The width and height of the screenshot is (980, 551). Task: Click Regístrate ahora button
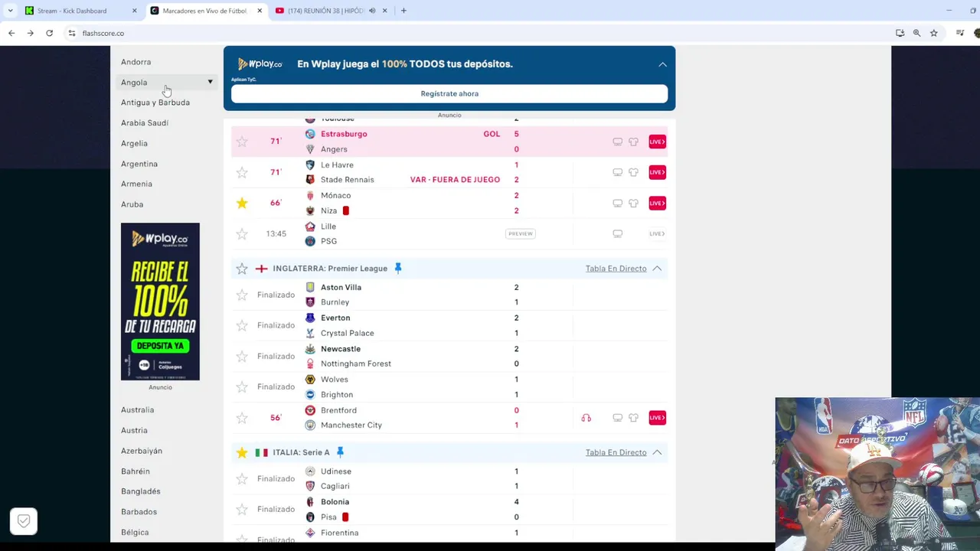coord(449,93)
